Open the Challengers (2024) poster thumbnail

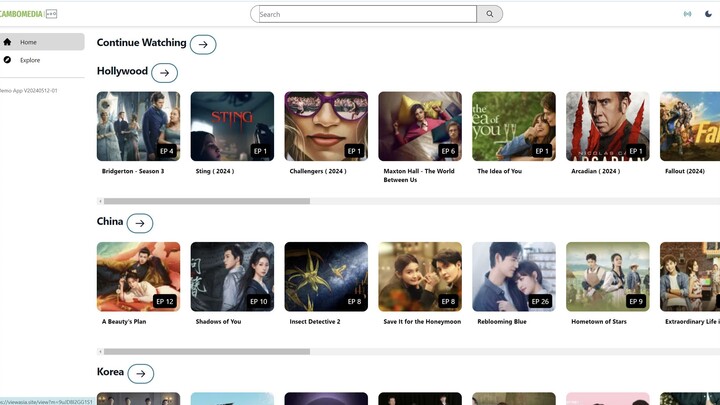coord(326,126)
